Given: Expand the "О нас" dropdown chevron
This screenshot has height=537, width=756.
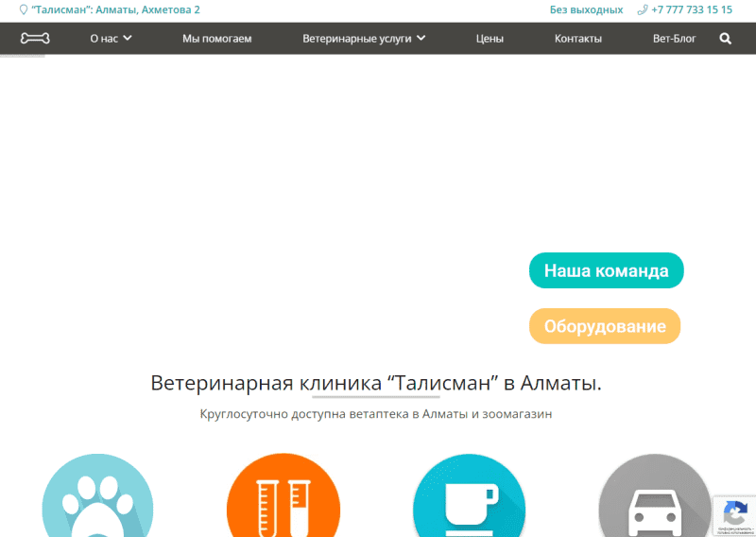Looking at the screenshot, I should pyautogui.click(x=128, y=38).
